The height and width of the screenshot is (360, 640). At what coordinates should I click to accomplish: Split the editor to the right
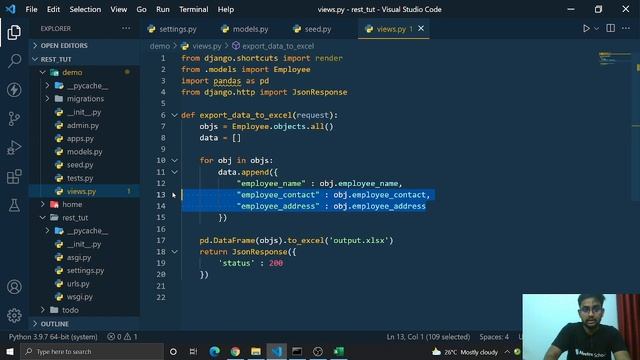coord(611,28)
